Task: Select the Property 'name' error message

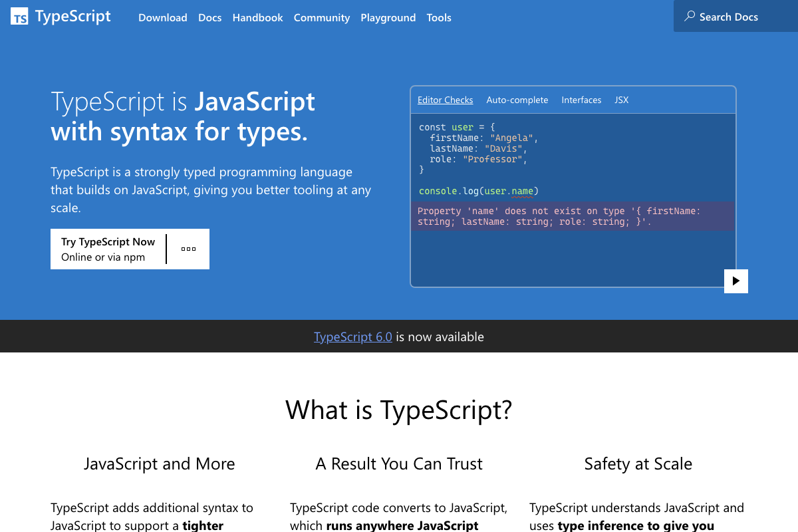Action: tap(572, 216)
